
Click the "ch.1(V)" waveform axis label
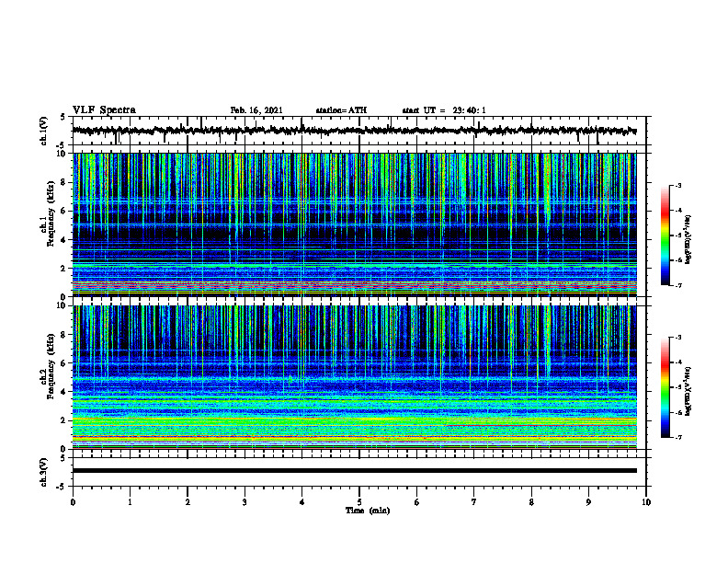pos(44,131)
